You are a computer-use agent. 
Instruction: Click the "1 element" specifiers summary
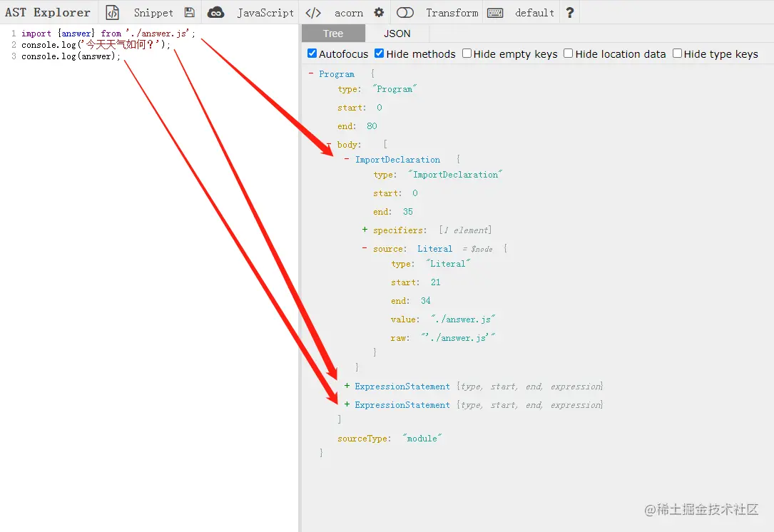click(466, 230)
